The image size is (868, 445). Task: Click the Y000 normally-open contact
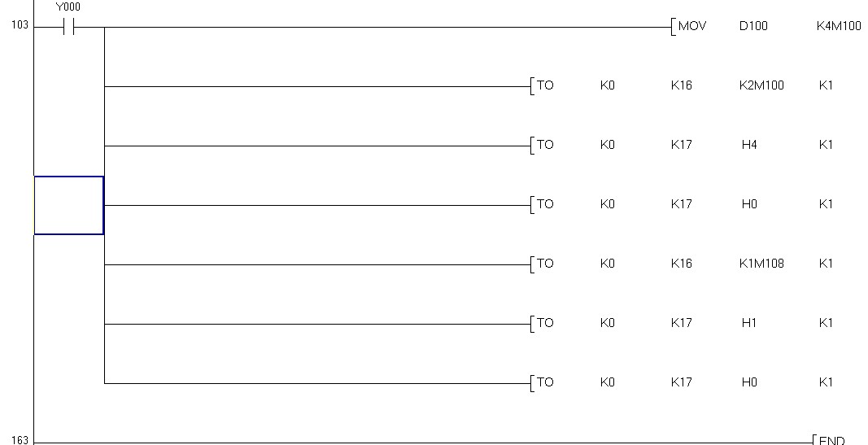[68, 27]
